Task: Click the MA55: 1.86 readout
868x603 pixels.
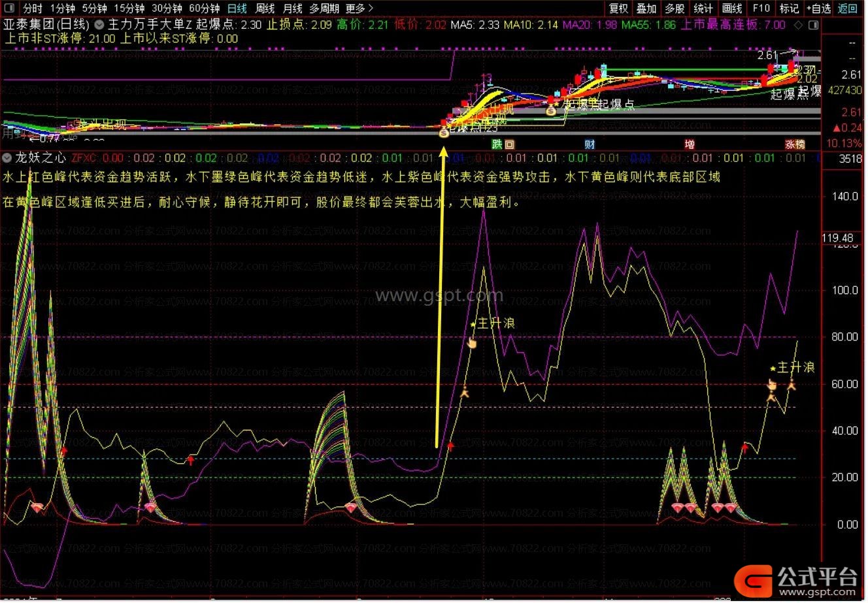Action: [x=648, y=25]
